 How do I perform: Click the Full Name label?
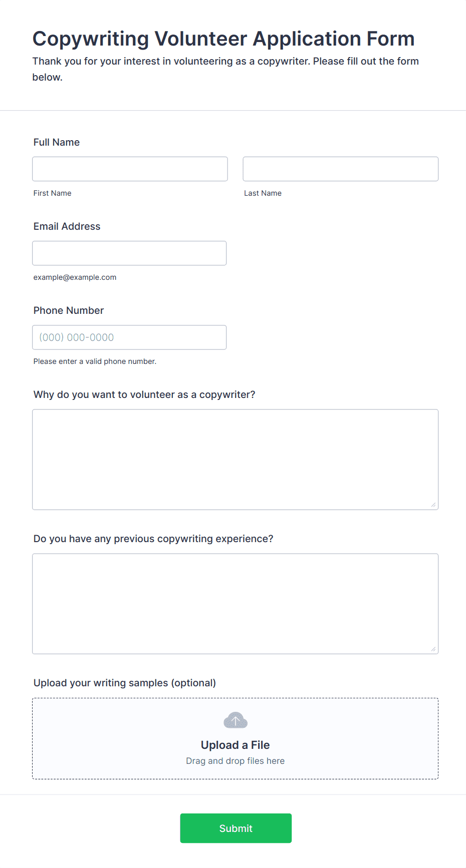[57, 142]
